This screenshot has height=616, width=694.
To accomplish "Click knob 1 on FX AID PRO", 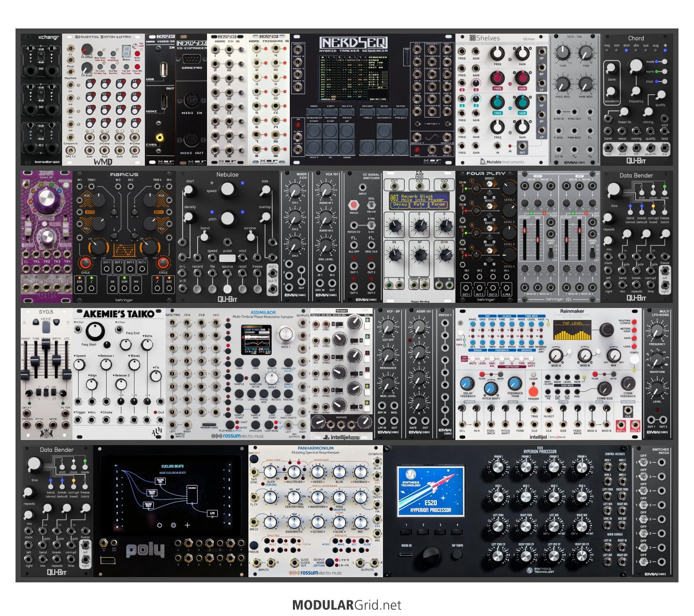I will pos(394,225).
